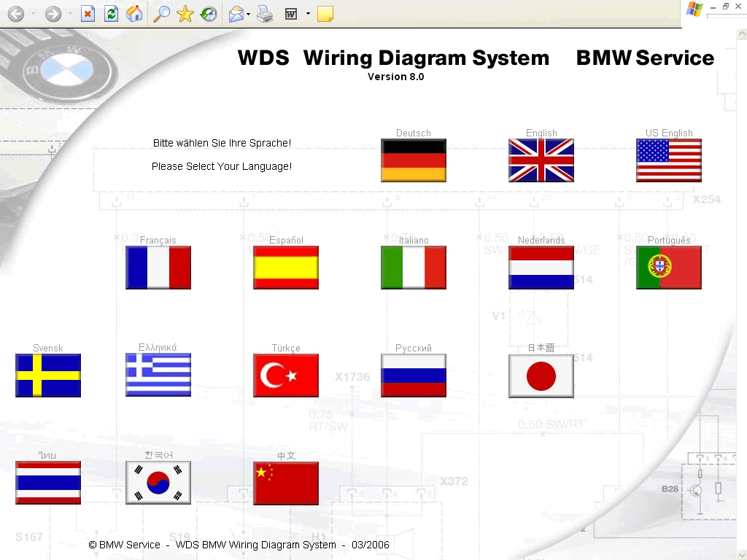Click the vertical scrollbar up arrow
Image resolution: width=747 pixels, height=560 pixels.
742,34
